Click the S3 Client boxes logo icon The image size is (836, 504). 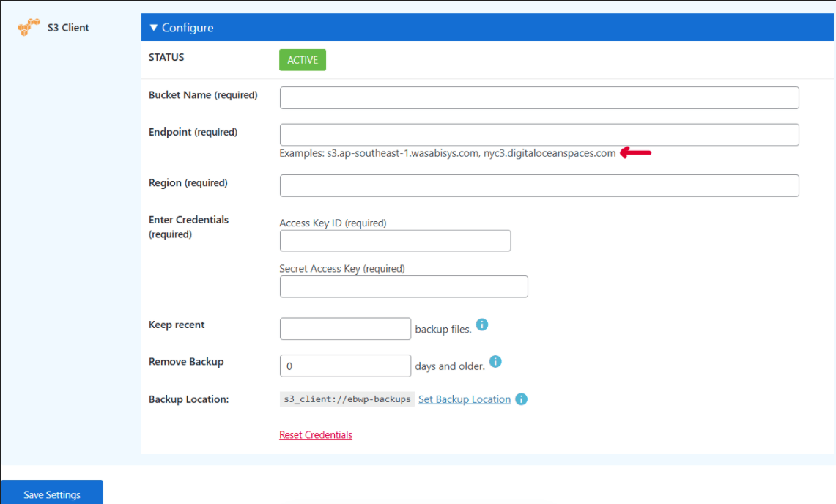click(29, 28)
